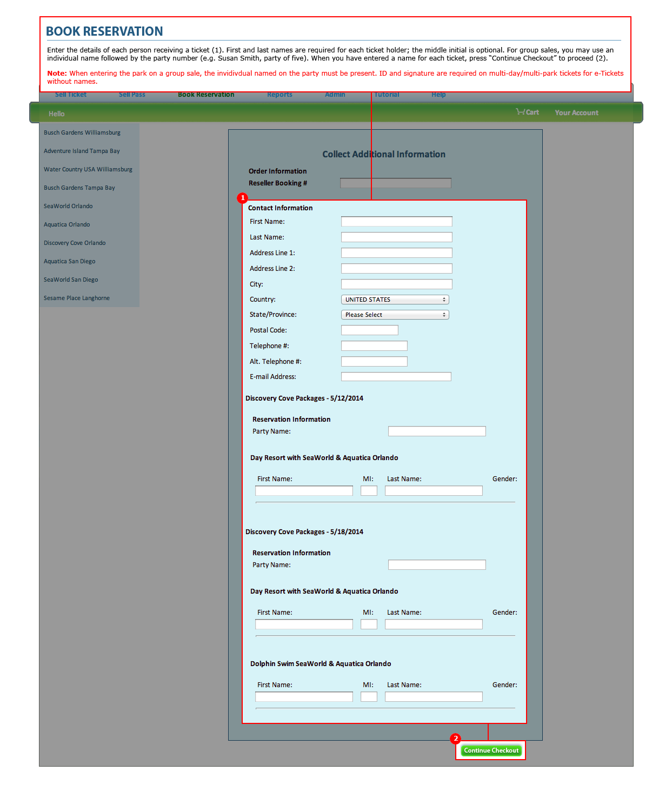Open the State/Province Please Select dropdown
Screen dimensions: 672x811
coord(395,315)
